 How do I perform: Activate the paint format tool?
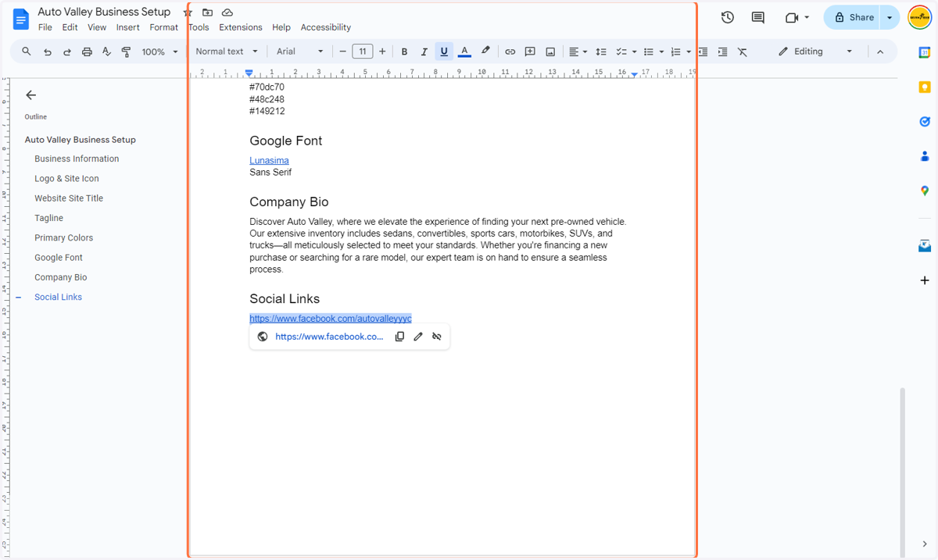[x=126, y=52]
